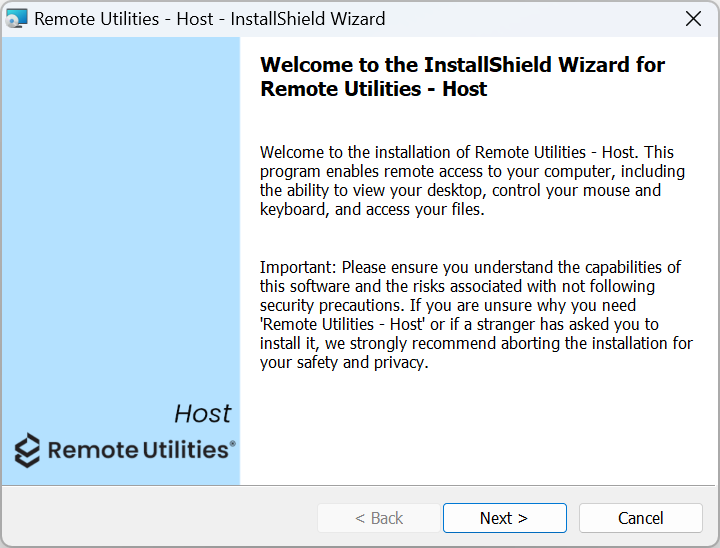Click the 'Remote Utilities - Host' heading line
Viewport: 720px width, 548px height.
(373, 89)
